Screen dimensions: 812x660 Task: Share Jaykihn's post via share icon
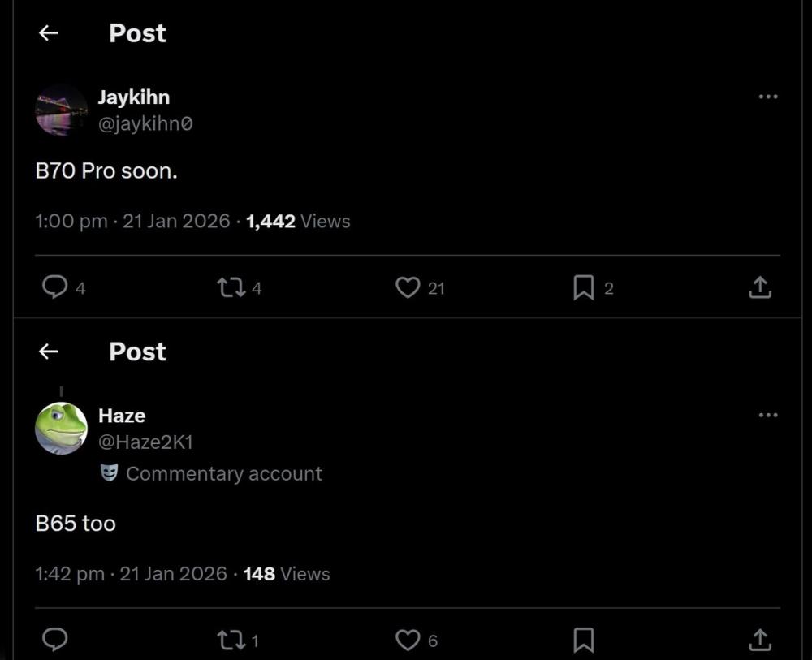click(x=759, y=287)
